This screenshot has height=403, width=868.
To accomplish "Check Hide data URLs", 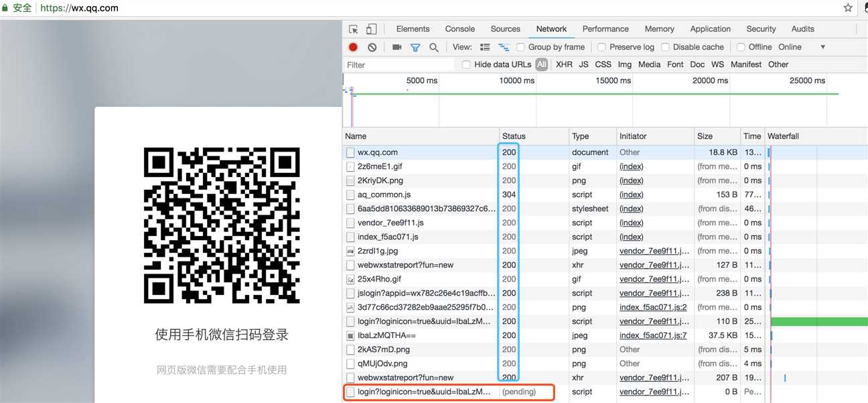I will [x=467, y=65].
